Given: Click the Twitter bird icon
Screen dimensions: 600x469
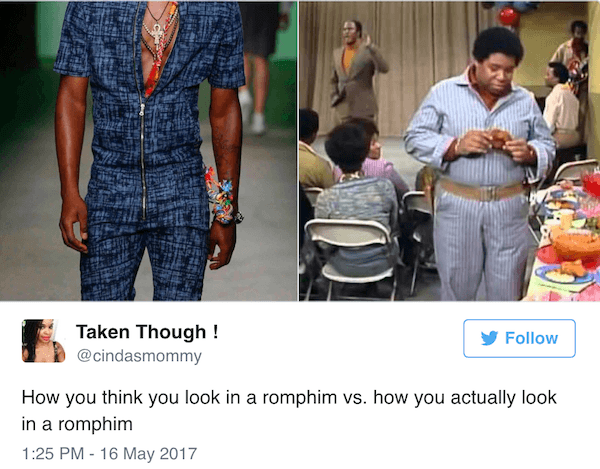Looking at the screenshot, I should [x=489, y=338].
